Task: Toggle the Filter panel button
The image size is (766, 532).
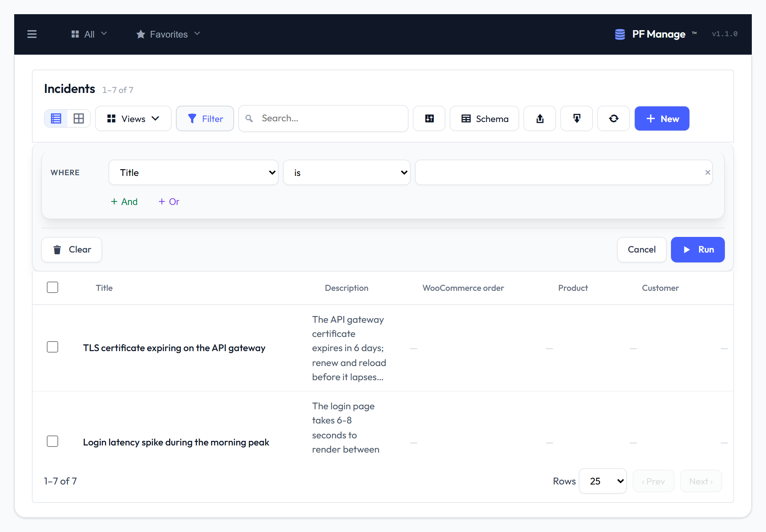Action: click(x=205, y=118)
